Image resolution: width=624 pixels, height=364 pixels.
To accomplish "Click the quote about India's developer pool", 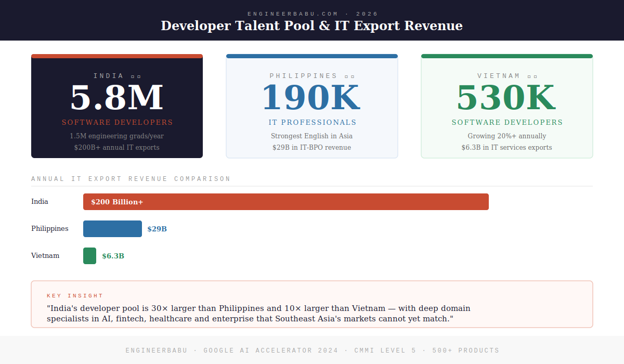I will (258, 314).
